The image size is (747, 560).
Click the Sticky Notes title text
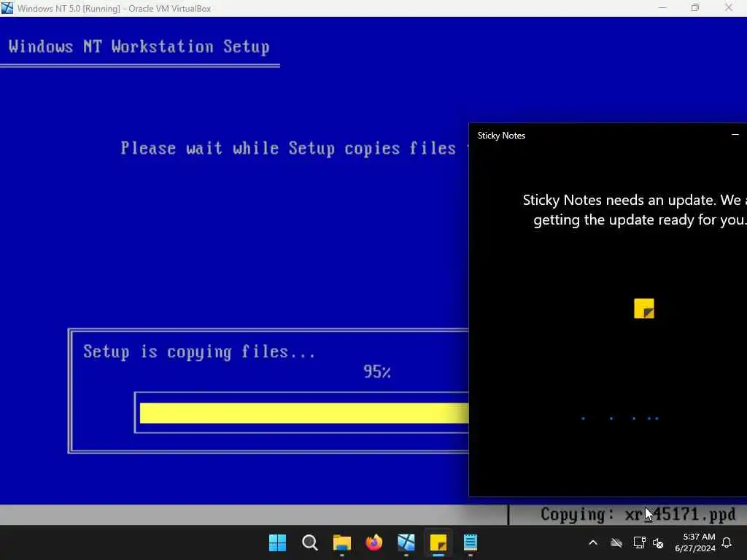click(x=501, y=136)
